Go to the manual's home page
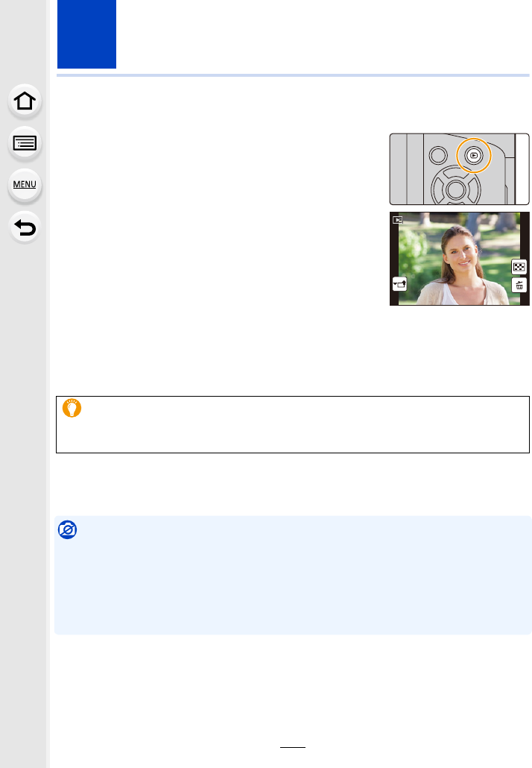Viewport: 532px width, 768px height. click(x=25, y=102)
